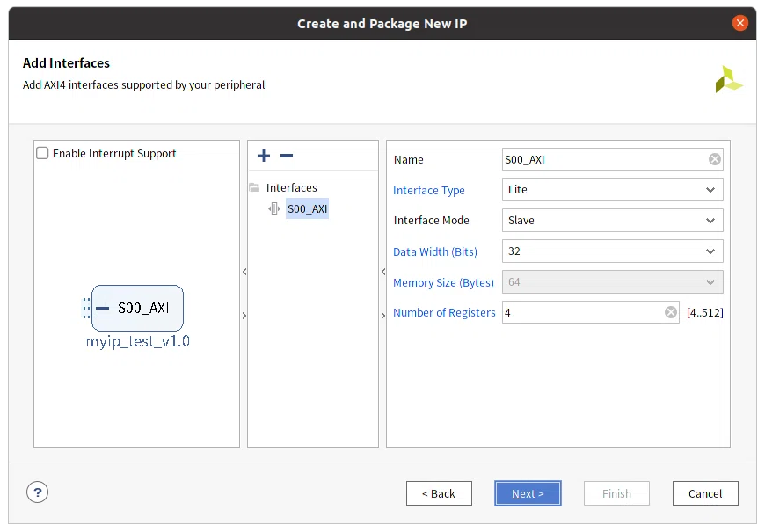Close the Create and Package New IP dialog
Image resolution: width=765 pixels, height=532 pixels.
pos(740,23)
